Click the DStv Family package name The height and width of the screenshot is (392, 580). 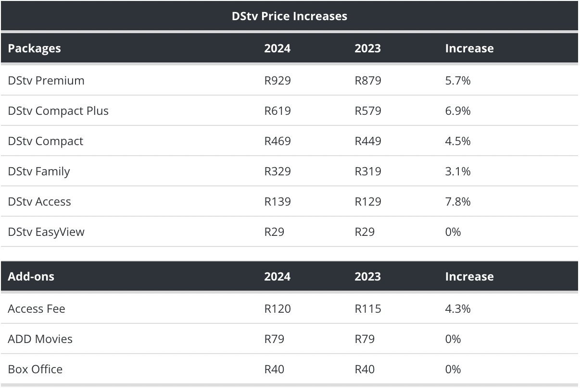tap(39, 171)
